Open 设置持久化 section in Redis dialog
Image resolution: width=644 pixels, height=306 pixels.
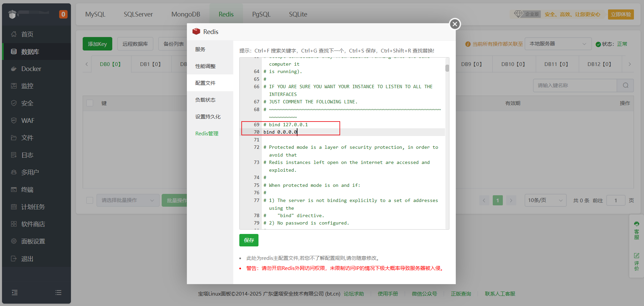(210, 116)
